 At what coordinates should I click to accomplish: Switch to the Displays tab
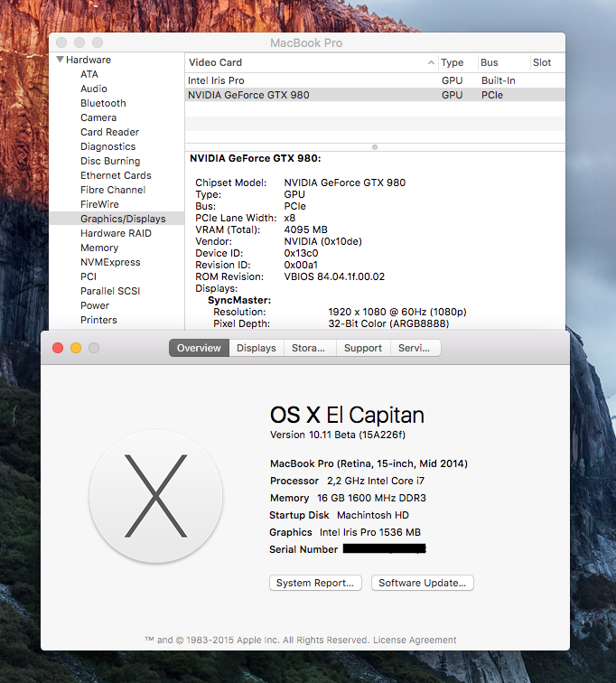pos(257,348)
